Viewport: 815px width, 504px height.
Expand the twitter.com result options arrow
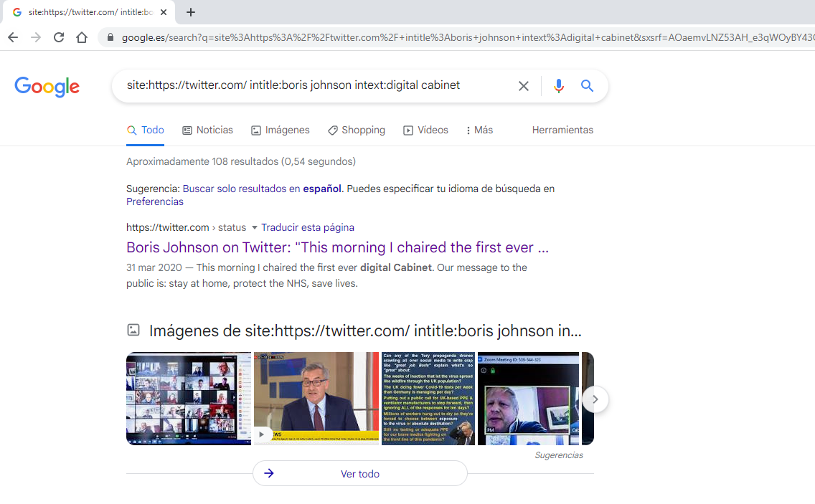click(x=254, y=228)
